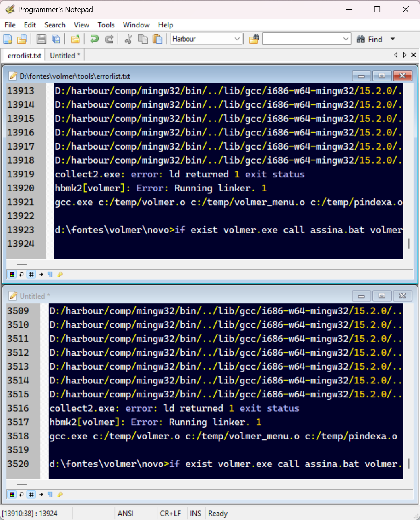Open the Window menu

136,25
